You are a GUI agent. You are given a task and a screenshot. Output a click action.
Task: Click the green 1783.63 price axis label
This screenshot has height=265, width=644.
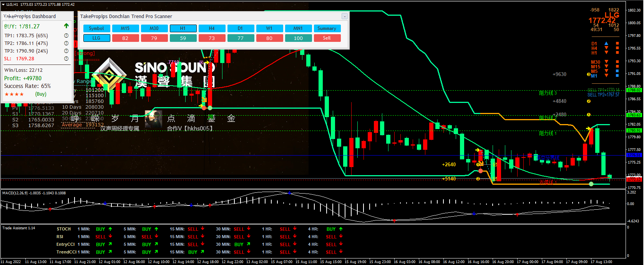[x=634, y=115]
